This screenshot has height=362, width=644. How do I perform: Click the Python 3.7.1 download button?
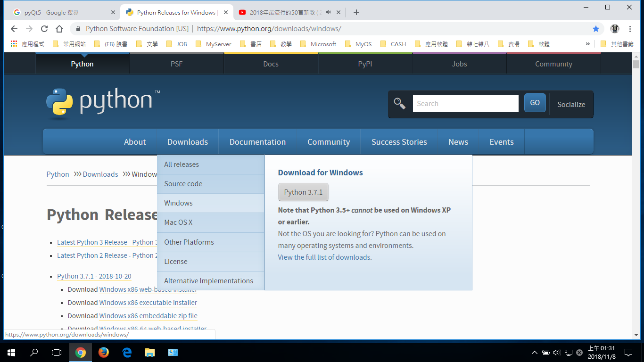coord(303,192)
